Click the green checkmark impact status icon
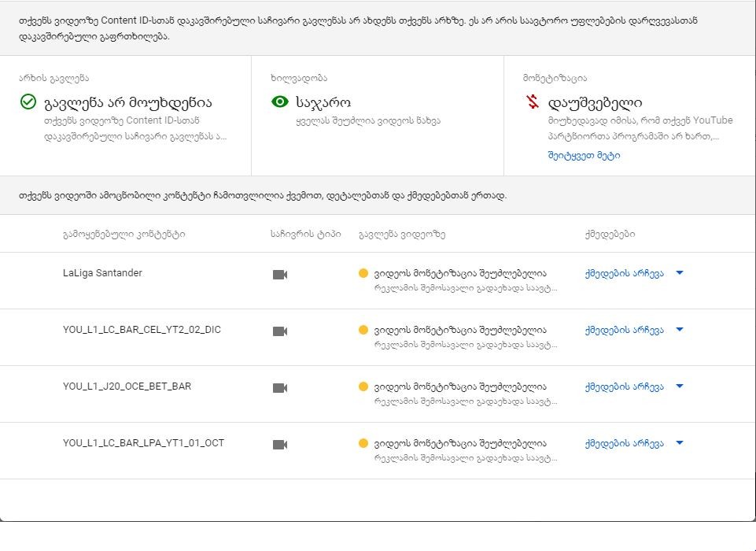Screen dimensions: 756x551 pos(28,102)
